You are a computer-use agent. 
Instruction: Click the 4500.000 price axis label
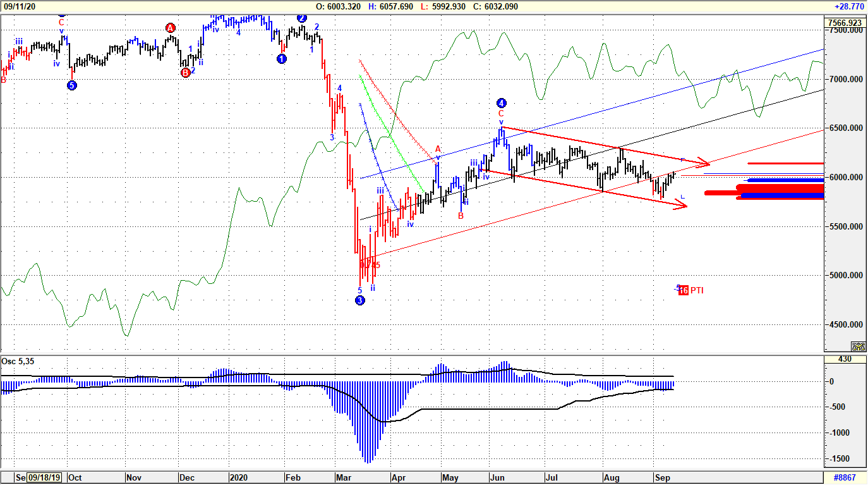coord(846,325)
